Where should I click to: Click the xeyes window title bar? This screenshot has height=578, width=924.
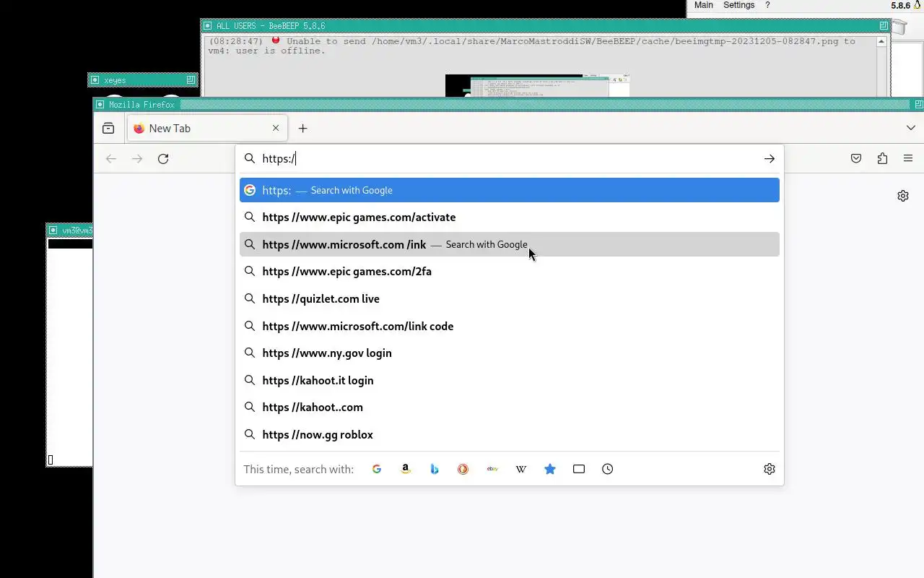coord(143,80)
